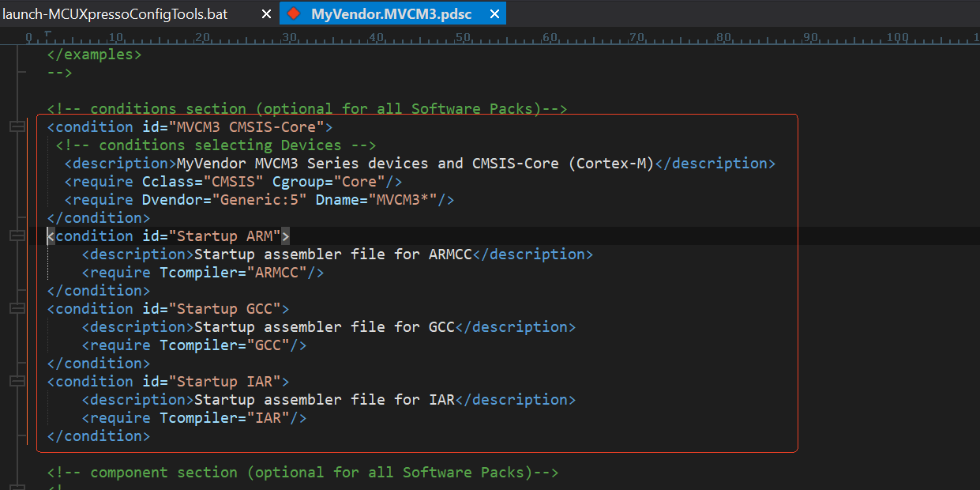Close the launch-MCUXpressoConfigTools.bat tab

(x=266, y=14)
